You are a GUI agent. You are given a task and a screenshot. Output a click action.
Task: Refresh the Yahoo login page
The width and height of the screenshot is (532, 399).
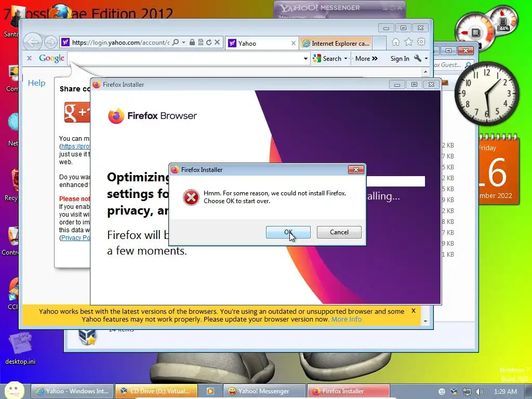(209, 42)
